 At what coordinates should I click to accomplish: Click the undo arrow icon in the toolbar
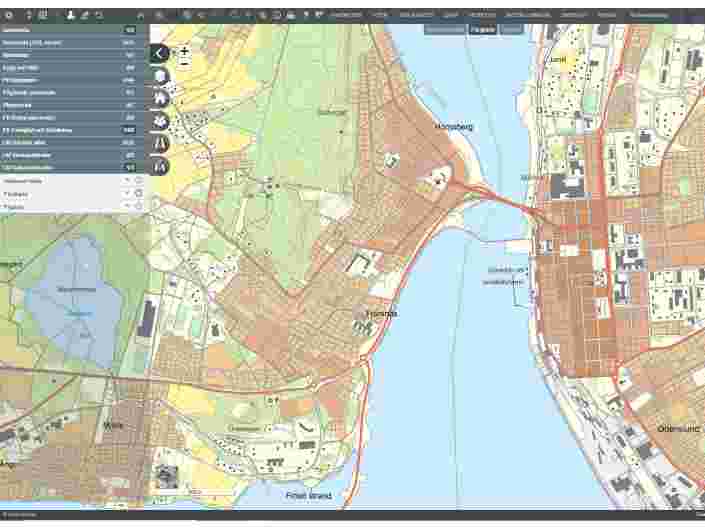tap(98, 16)
